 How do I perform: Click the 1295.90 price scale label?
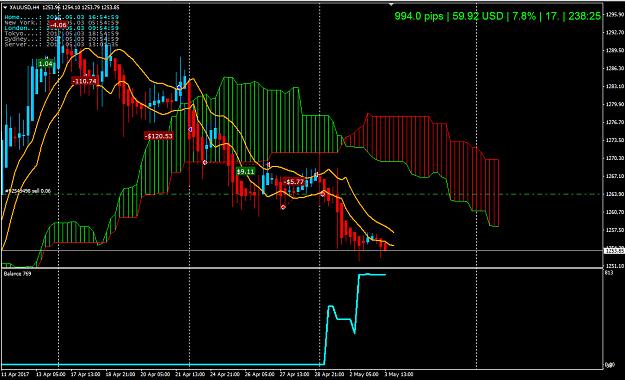tap(615, 14)
